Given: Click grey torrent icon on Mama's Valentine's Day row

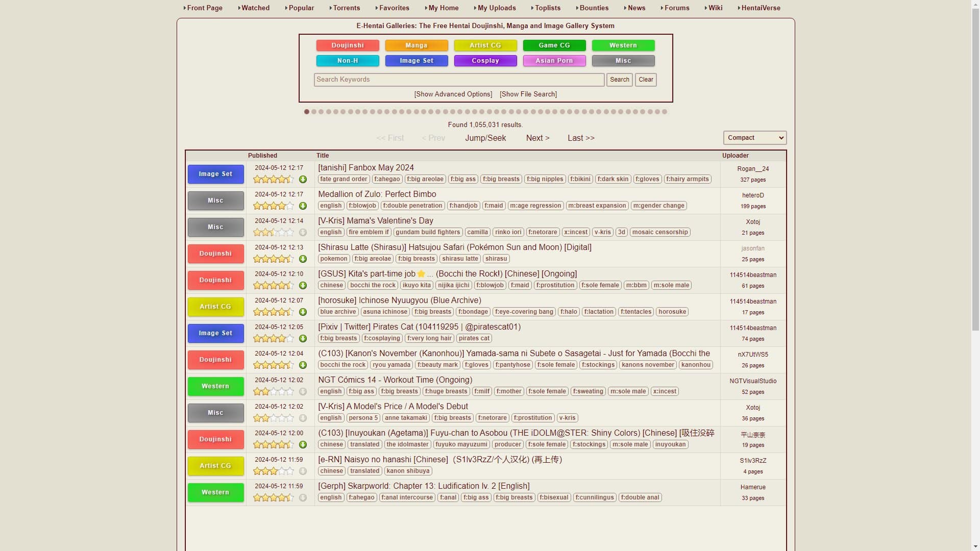Looking at the screenshot, I should 303,233.
